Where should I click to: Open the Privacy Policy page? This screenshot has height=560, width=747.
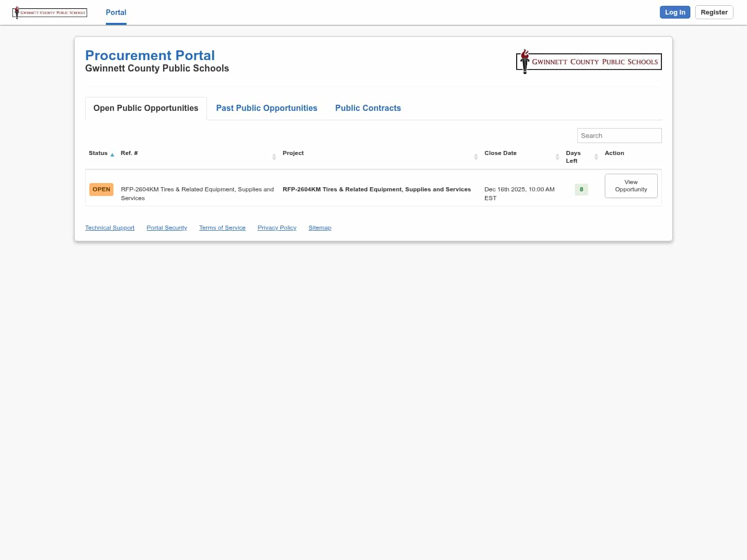coord(276,227)
